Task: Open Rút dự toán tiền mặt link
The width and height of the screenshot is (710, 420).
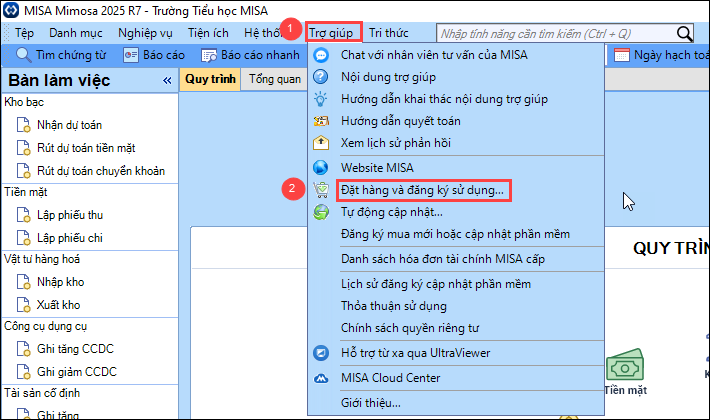Action: (x=86, y=148)
